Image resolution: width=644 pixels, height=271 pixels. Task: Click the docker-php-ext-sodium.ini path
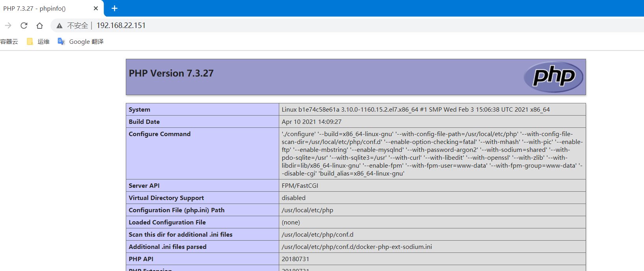coord(357,247)
